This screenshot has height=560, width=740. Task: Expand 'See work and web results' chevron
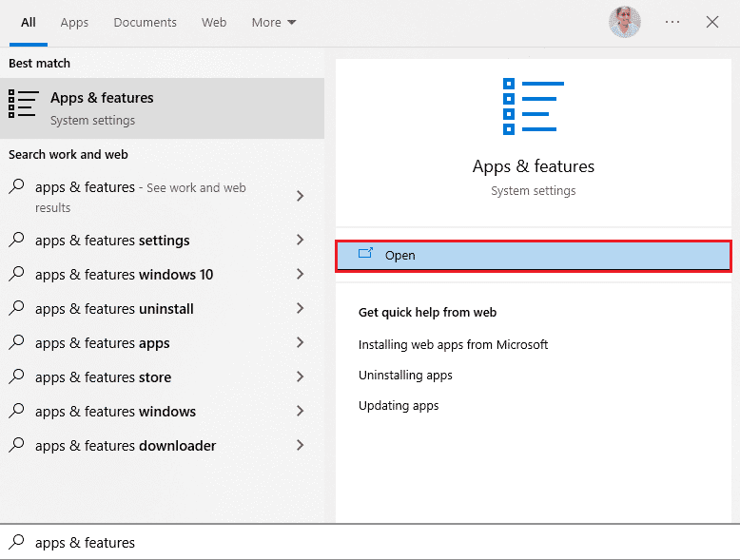[301, 196]
